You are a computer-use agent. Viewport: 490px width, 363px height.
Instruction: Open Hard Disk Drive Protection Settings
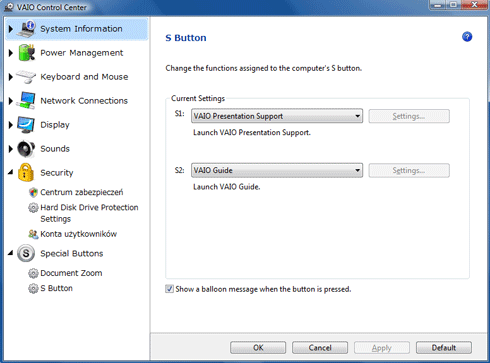89,213
